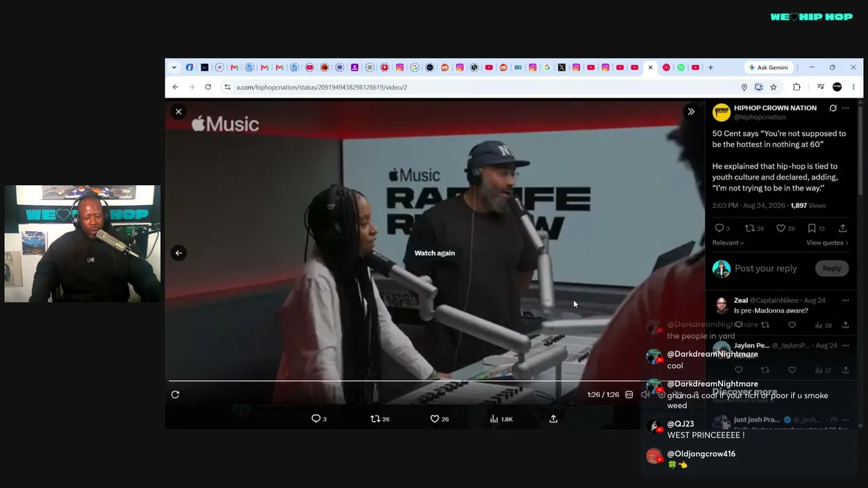Open More menu on Jaylen Pe...'s reply
Screen dimensions: 868x488
click(846, 346)
